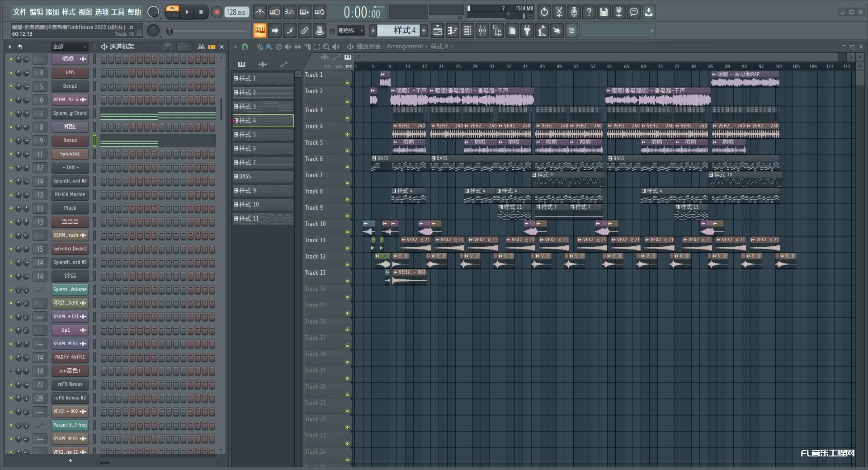Open the plugin picker plug icon

[x=527, y=31]
